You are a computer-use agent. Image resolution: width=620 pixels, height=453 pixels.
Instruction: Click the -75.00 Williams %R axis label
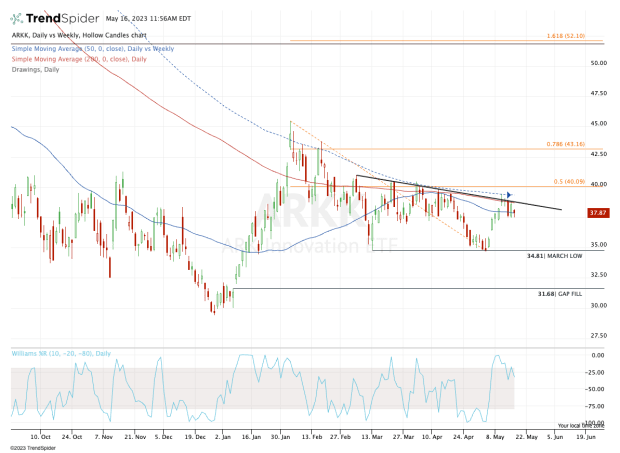click(596, 406)
